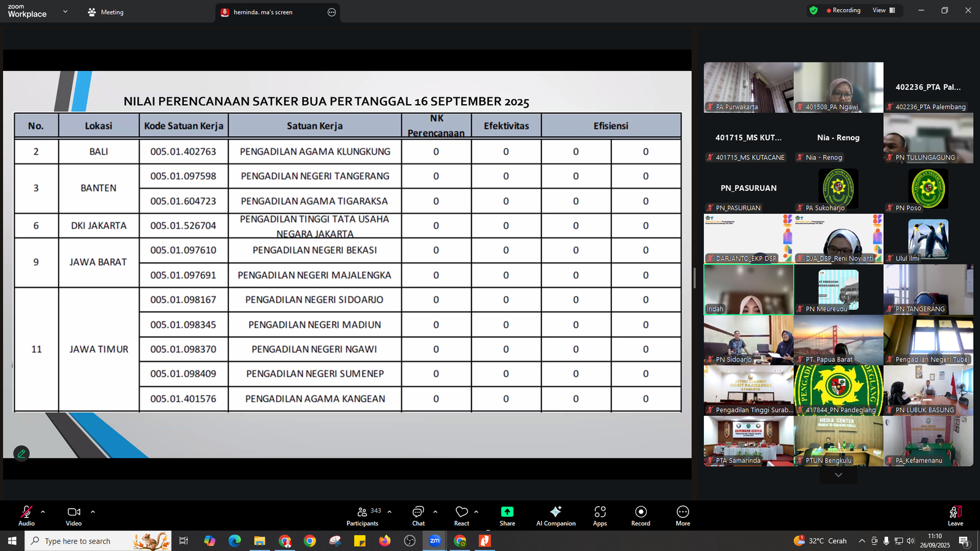Image resolution: width=980 pixels, height=551 pixels.
Task: Expand audio options arrow
Action: (x=43, y=512)
